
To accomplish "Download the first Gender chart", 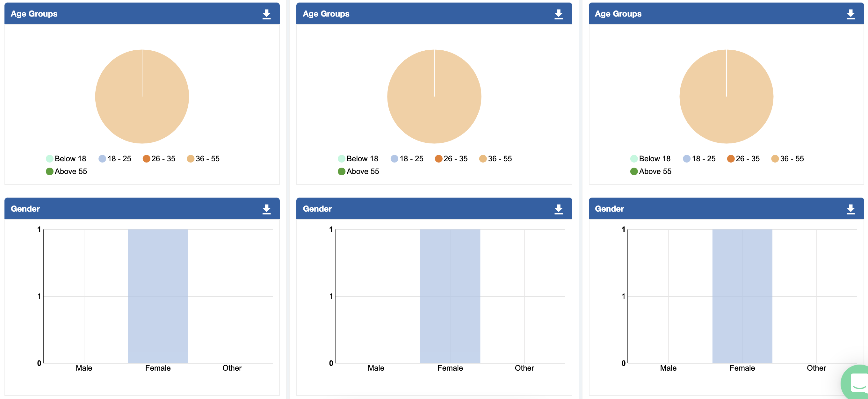I will 266,209.
